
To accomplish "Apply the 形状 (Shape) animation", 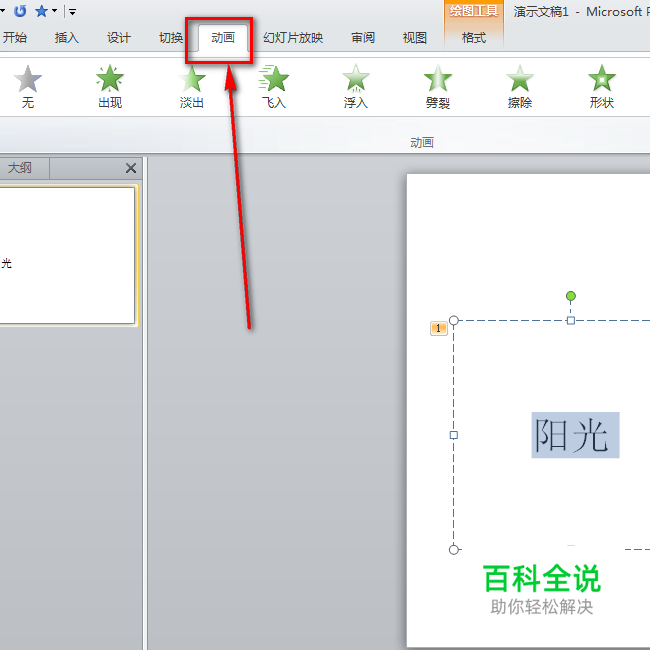I will 601,87.
